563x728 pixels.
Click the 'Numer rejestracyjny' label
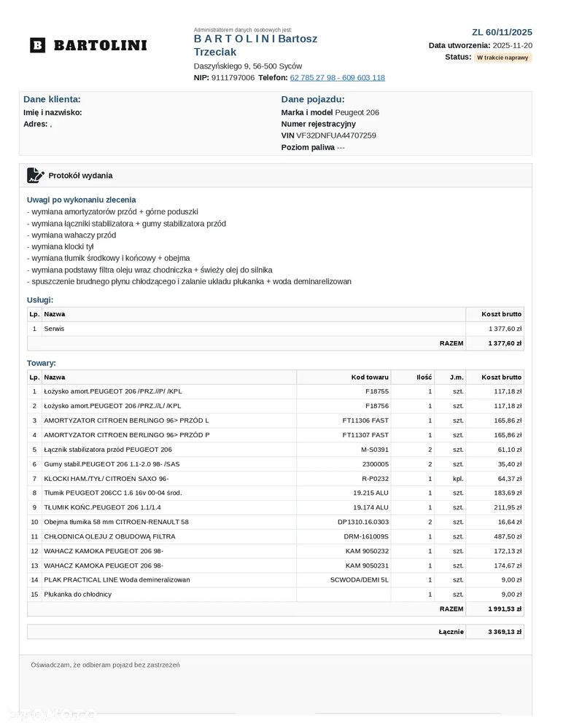pyautogui.click(x=318, y=124)
